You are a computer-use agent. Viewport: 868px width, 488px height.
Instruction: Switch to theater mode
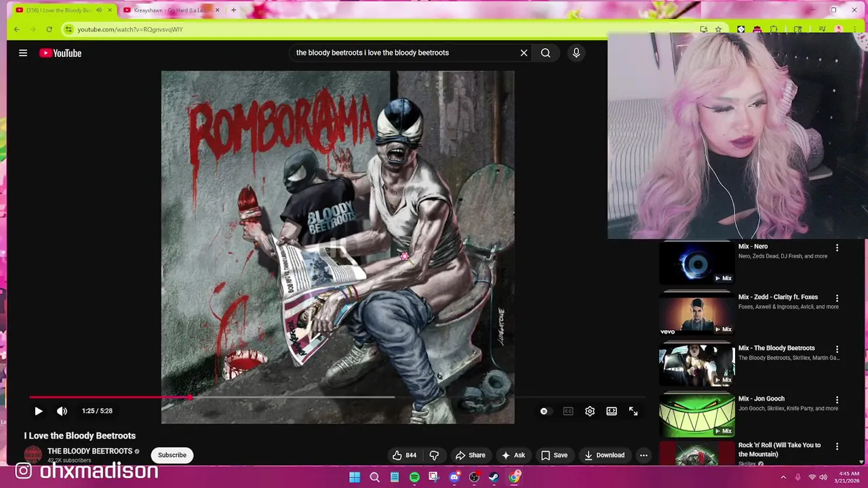(612, 411)
